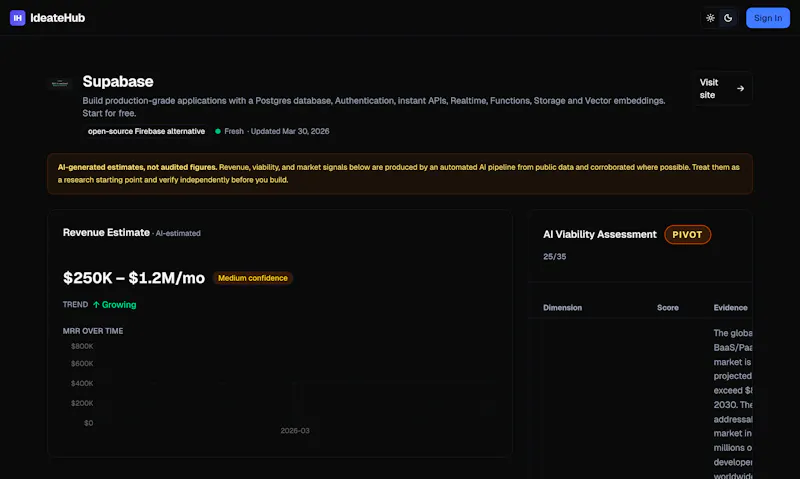Select the open-source Firebase alternative tag
This screenshot has width=800, height=479.
point(146,131)
